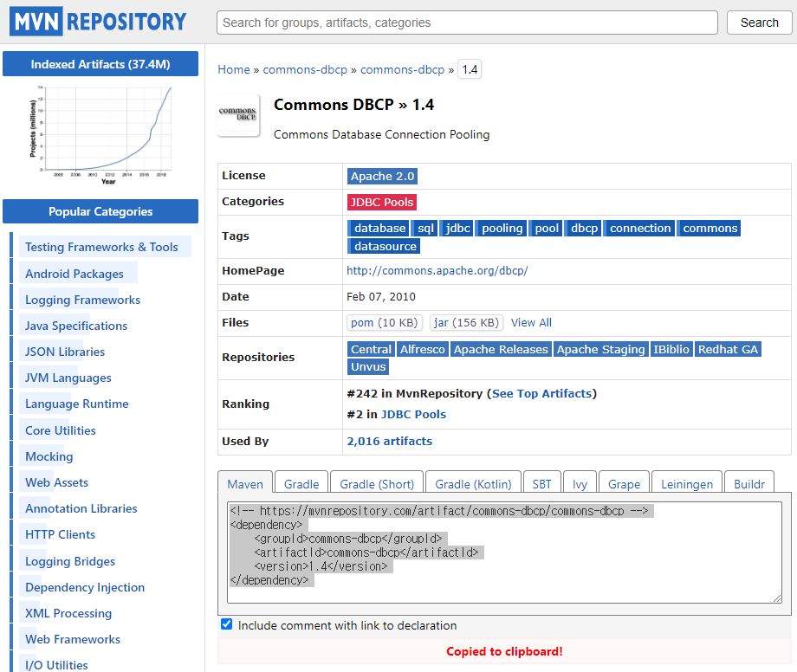Click the 1.4 version breadcrumb badge

coord(470,69)
